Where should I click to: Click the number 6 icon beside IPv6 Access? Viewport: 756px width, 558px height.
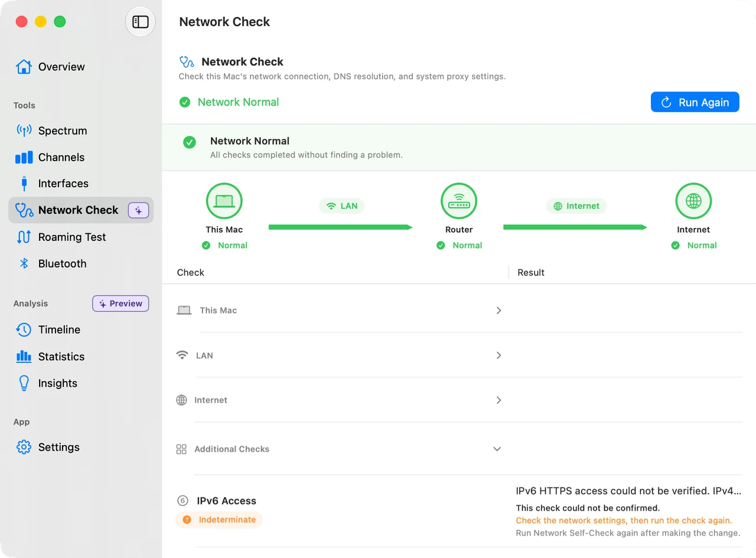pos(183,501)
